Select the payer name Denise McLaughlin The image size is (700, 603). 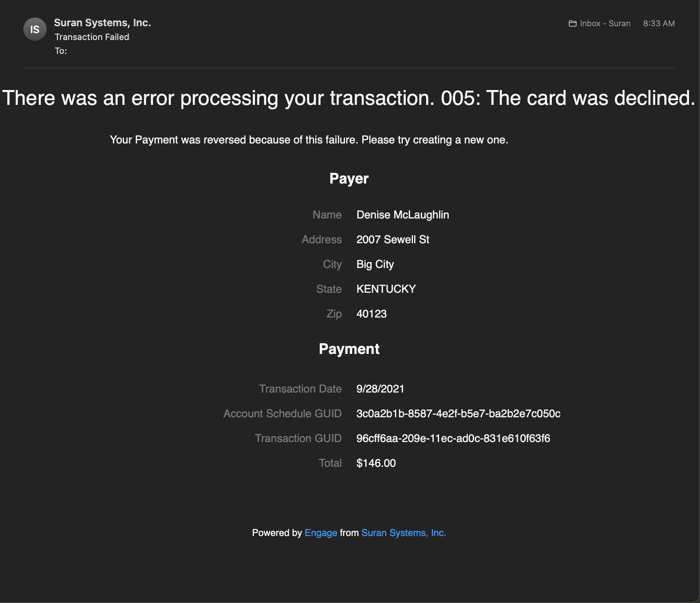click(x=402, y=215)
